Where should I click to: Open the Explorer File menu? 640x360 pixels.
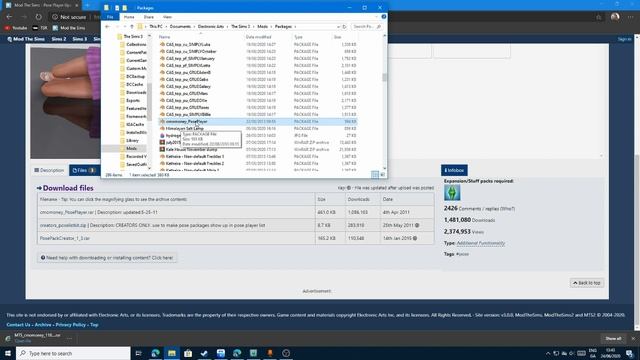tap(110, 17)
